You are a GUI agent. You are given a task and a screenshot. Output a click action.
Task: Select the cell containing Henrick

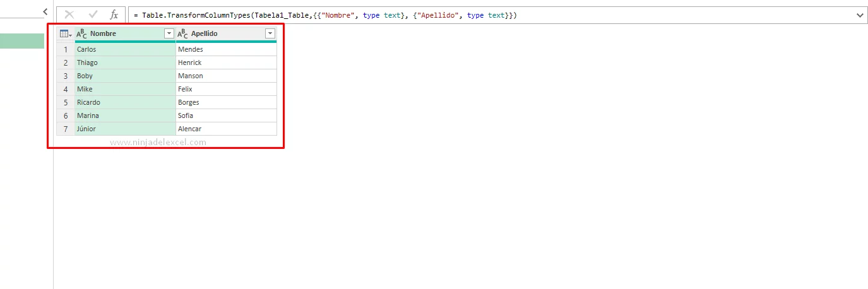coord(226,62)
